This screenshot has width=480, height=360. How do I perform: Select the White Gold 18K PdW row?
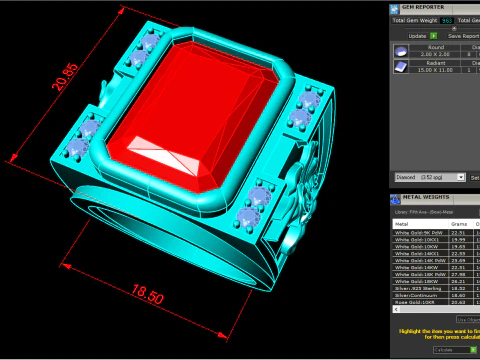coord(436,274)
